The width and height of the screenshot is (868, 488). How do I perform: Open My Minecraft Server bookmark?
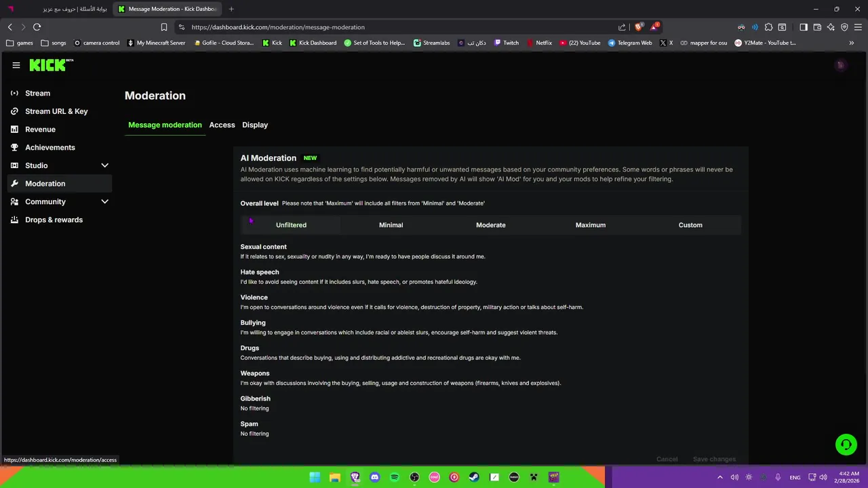pos(156,43)
